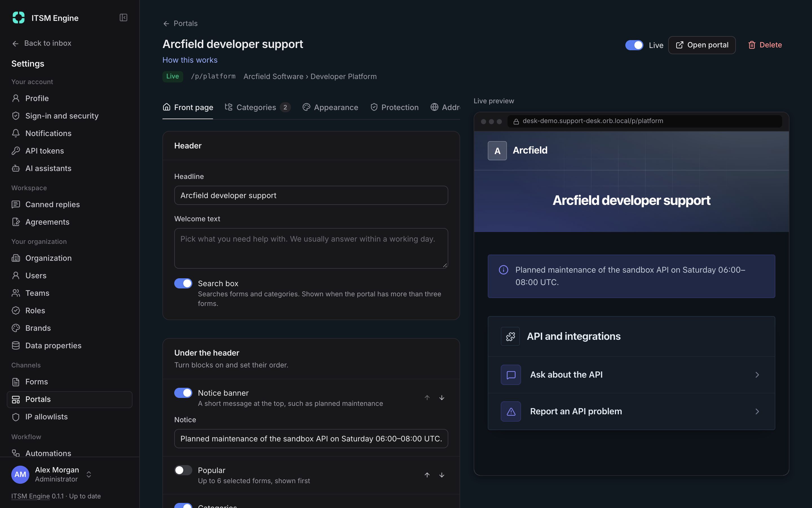This screenshot has width=812, height=508.
Task: Open Data properties
Action: pyautogui.click(x=69, y=345)
